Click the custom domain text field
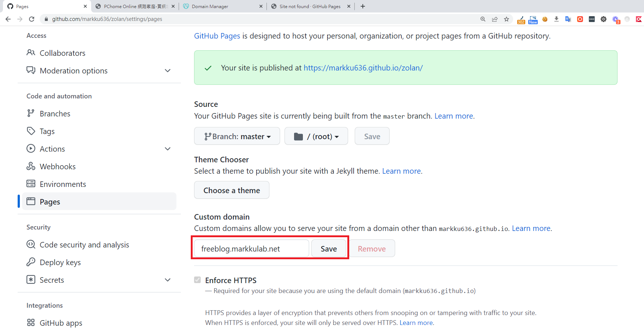 [251, 249]
